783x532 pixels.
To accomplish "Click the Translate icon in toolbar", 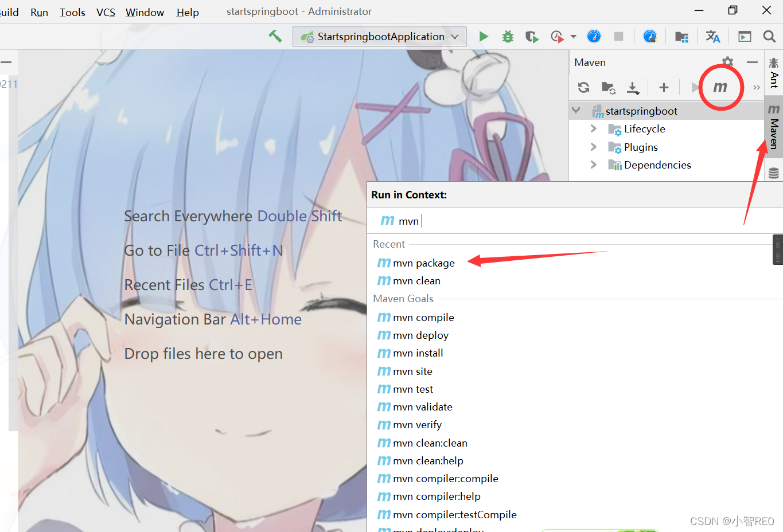I will pyautogui.click(x=712, y=37).
